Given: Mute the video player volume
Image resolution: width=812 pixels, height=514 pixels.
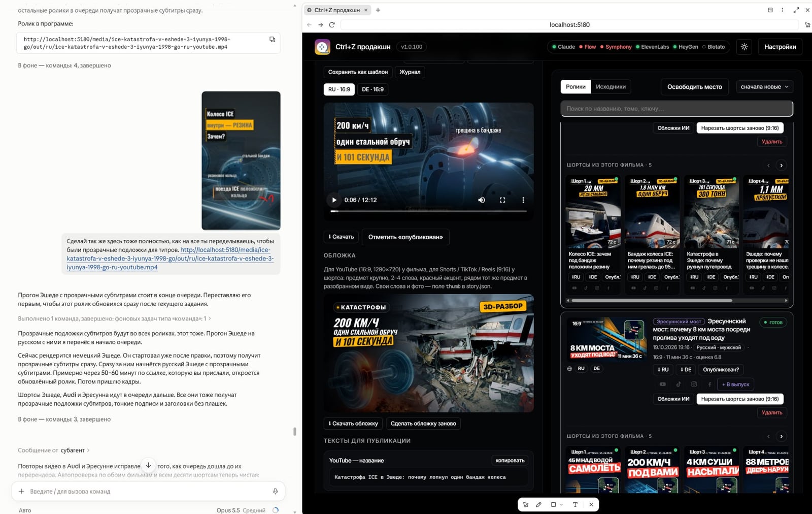Looking at the screenshot, I should pyautogui.click(x=481, y=200).
